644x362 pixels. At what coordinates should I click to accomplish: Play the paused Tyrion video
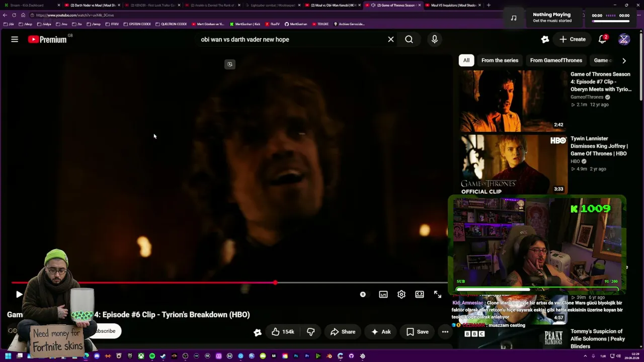(19, 295)
